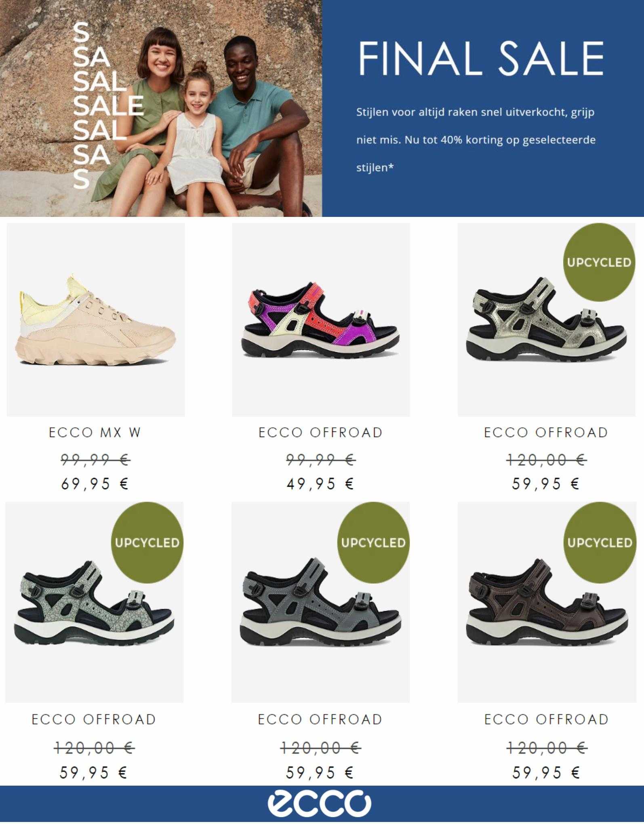Click the Upcycled badge on metallic sandal
The height and width of the screenshot is (824, 644).
point(599,263)
